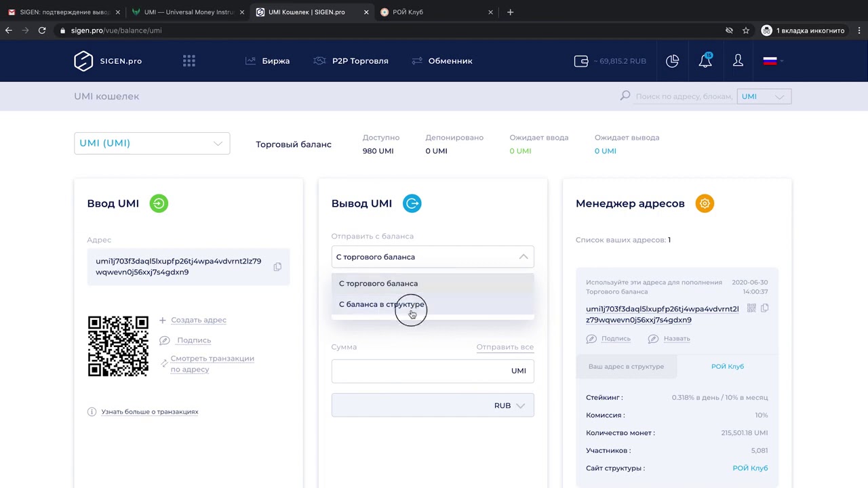Click Отправить все link
The width and height of the screenshot is (868, 488).
tap(505, 347)
